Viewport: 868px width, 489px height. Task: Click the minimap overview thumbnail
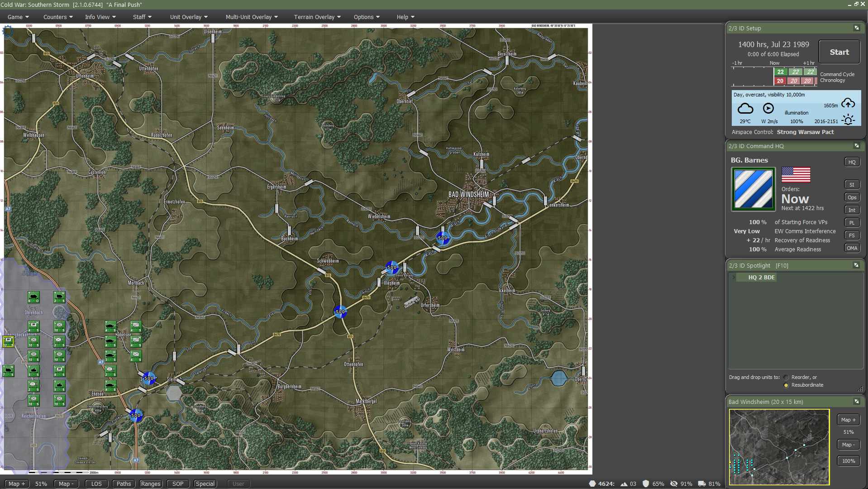(779, 447)
